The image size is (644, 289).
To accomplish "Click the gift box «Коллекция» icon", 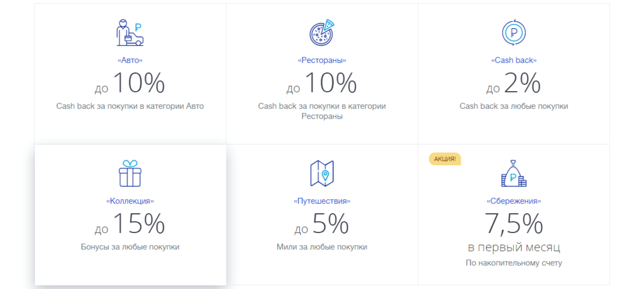I will click(x=130, y=173).
